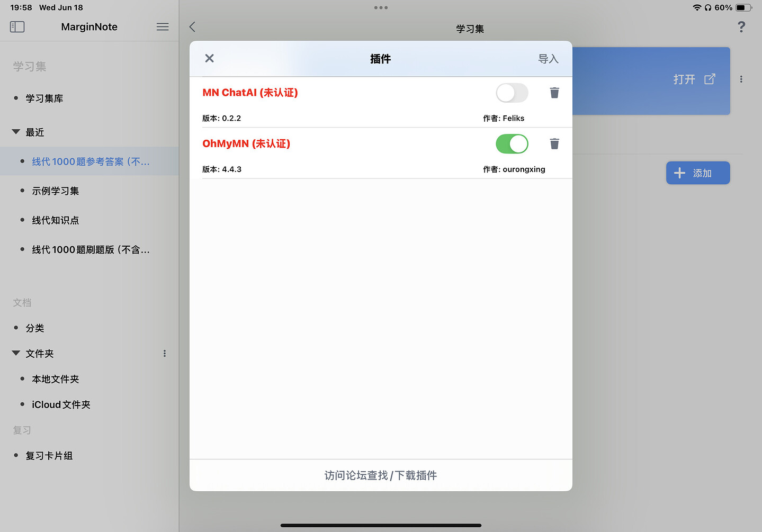Open the hamburger menu beside MarginNote
The width and height of the screenshot is (762, 532).
coord(163,26)
